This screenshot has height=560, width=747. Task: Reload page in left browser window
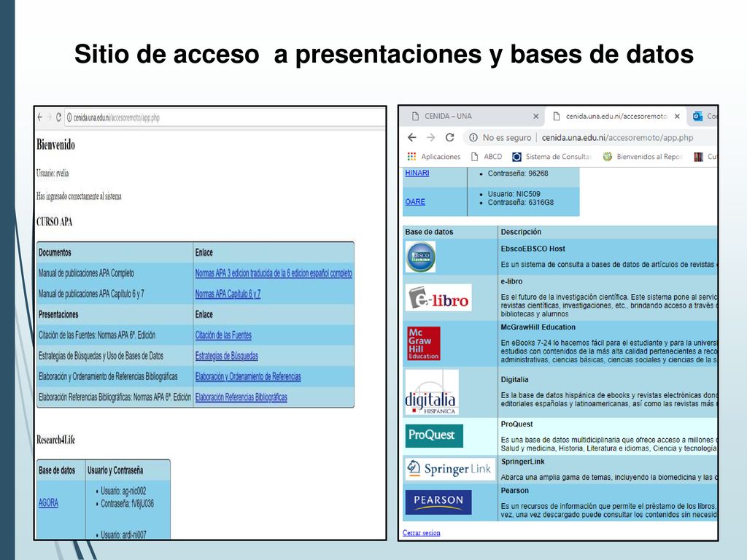coord(58,117)
